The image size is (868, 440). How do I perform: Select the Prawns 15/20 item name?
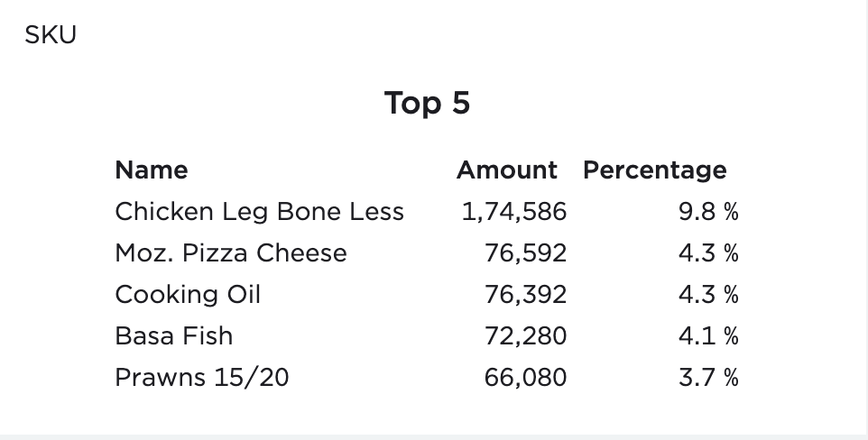click(202, 378)
